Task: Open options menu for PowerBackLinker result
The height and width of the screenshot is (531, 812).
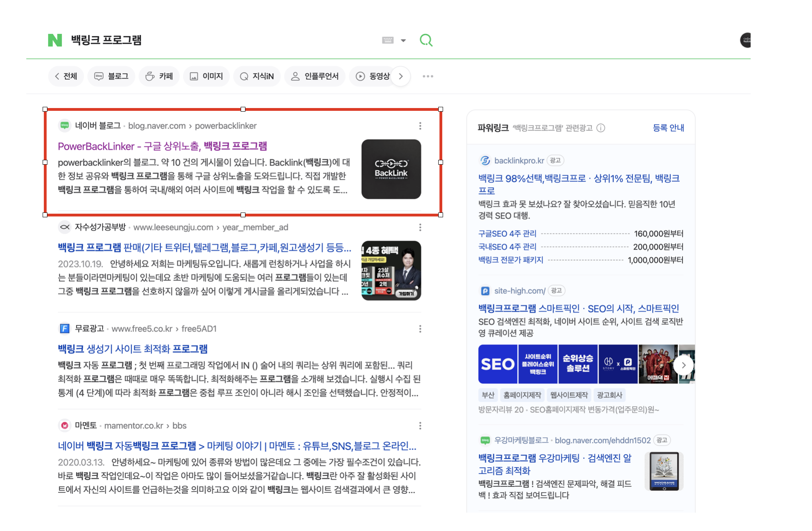Action: point(420,126)
